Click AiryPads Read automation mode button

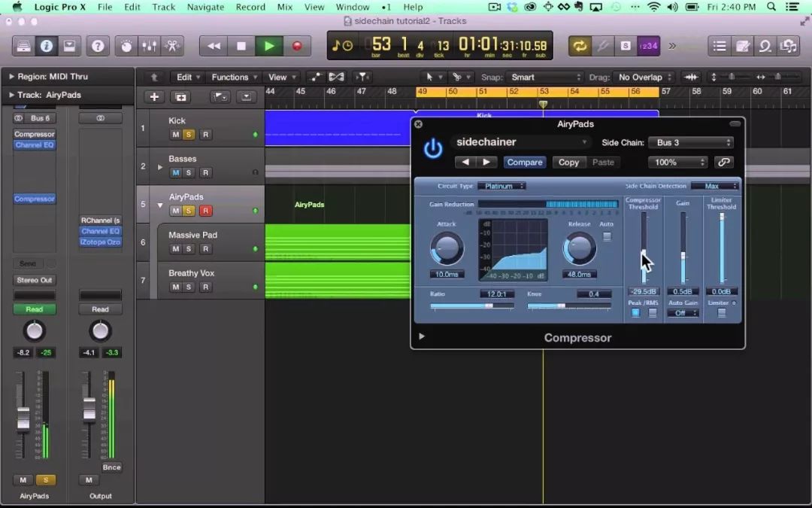point(34,309)
